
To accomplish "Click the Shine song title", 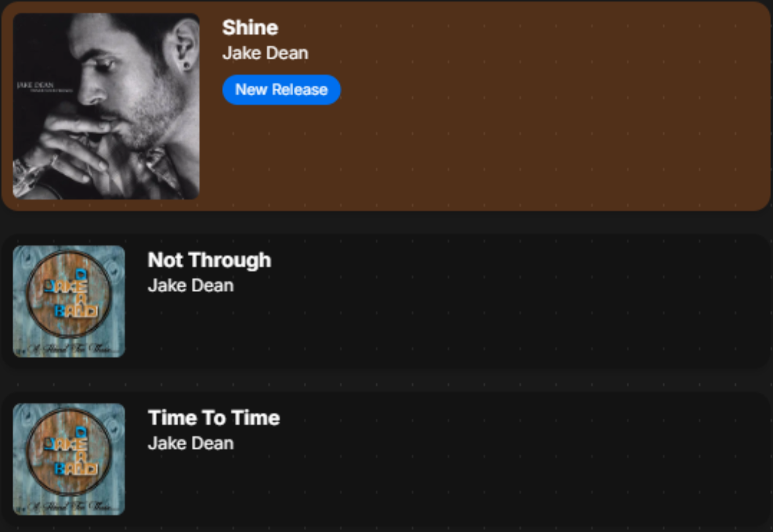I will [250, 27].
